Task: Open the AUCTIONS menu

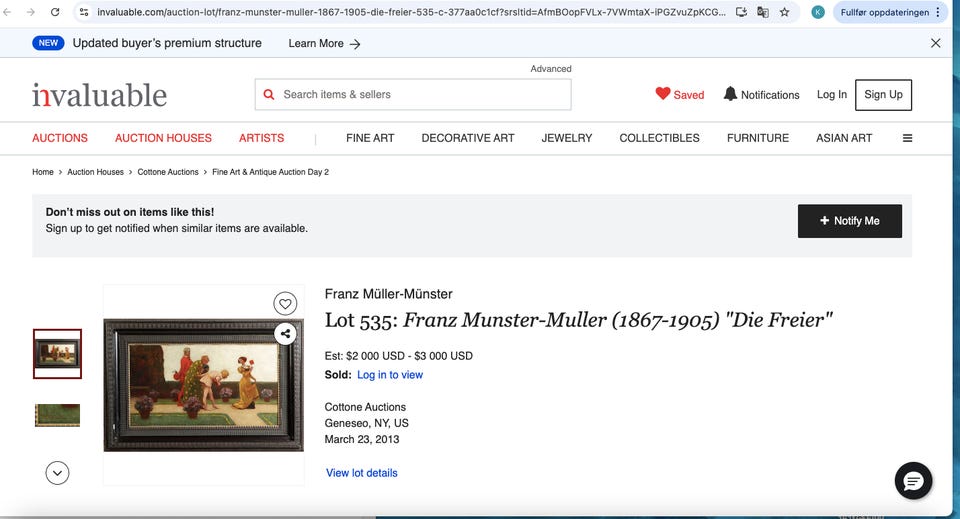Action: [60, 138]
